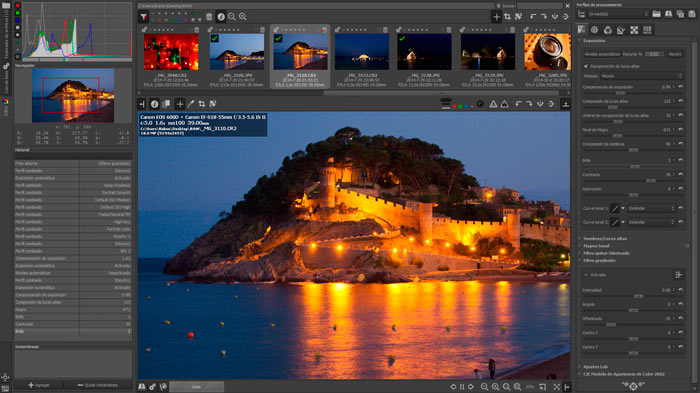
Task: Click Quitar instantánea button
Action: 98,385
